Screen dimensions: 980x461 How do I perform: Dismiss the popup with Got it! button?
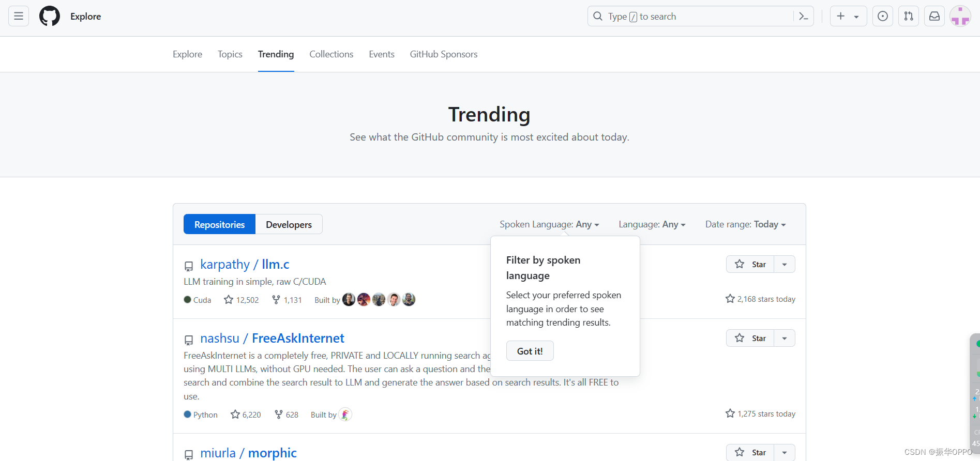pyautogui.click(x=530, y=351)
